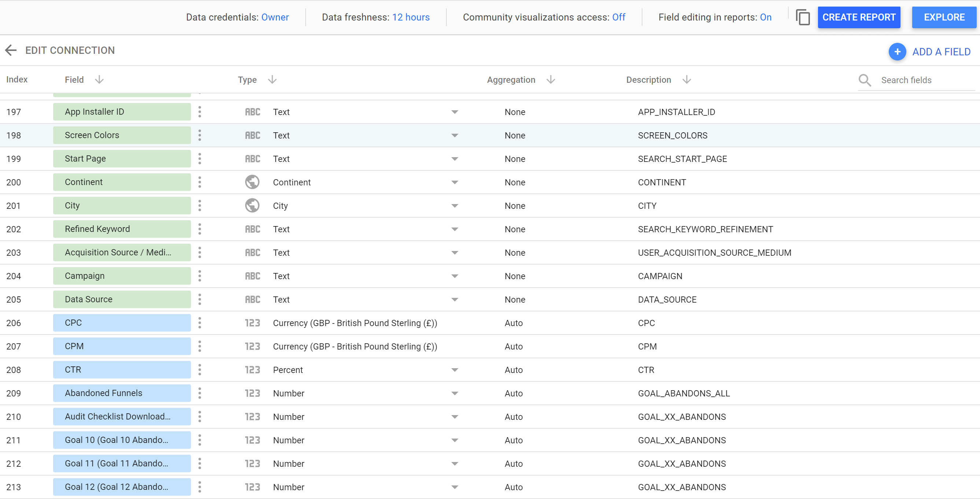The height and width of the screenshot is (499, 980).
Task: Click the globe type icon in Continent row
Action: 252,182
